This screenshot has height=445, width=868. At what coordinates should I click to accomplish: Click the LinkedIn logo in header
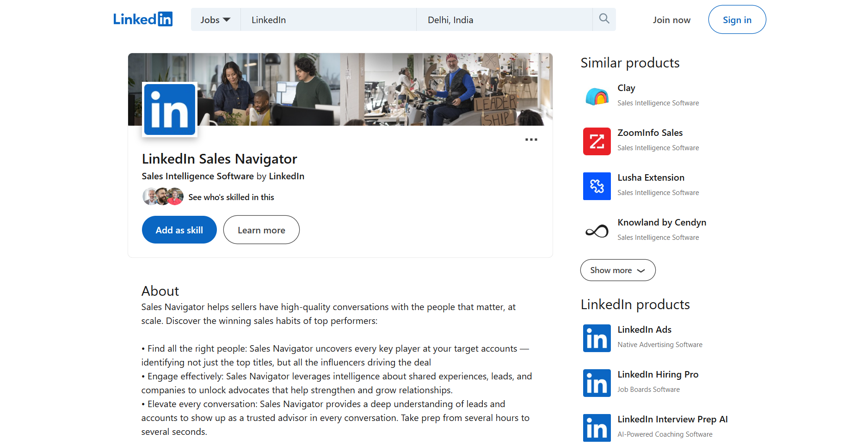(143, 19)
